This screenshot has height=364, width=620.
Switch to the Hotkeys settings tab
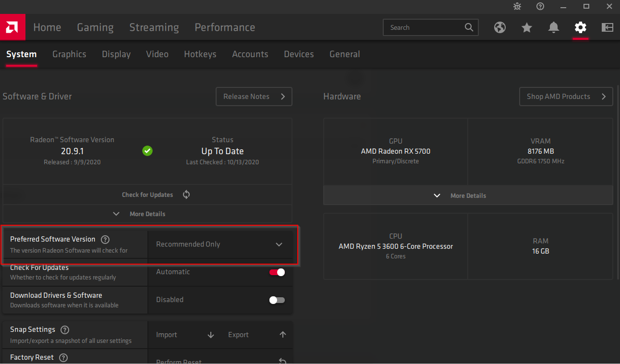[x=200, y=54]
